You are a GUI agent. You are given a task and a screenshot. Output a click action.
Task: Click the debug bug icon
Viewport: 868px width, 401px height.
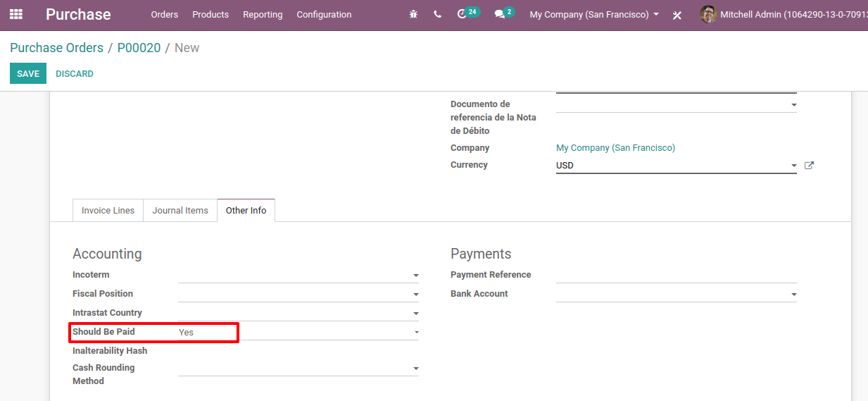[x=413, y=14]
